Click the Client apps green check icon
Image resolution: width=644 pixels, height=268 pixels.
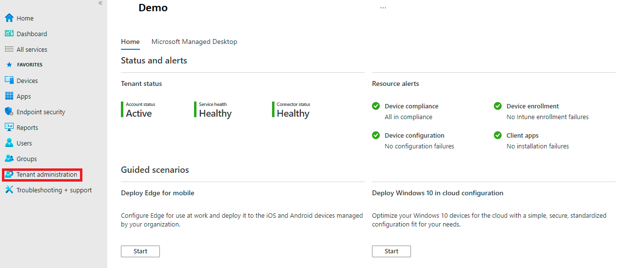tap(498, 135)
